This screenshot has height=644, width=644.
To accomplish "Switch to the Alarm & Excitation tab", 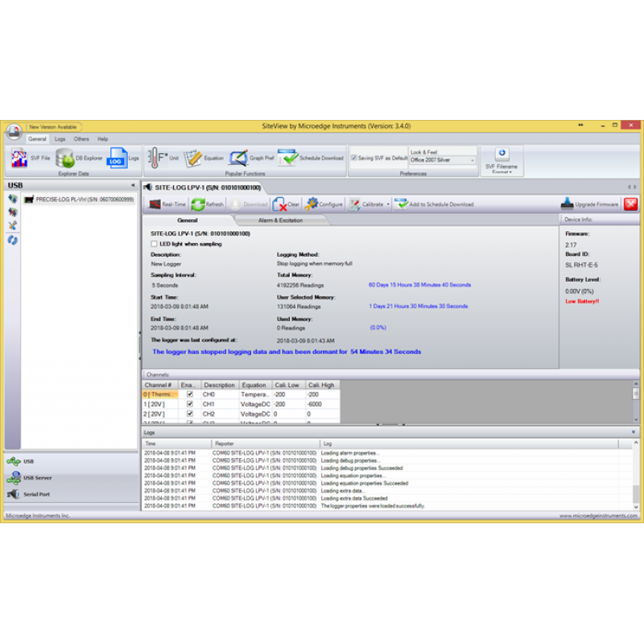I will 280,220.
